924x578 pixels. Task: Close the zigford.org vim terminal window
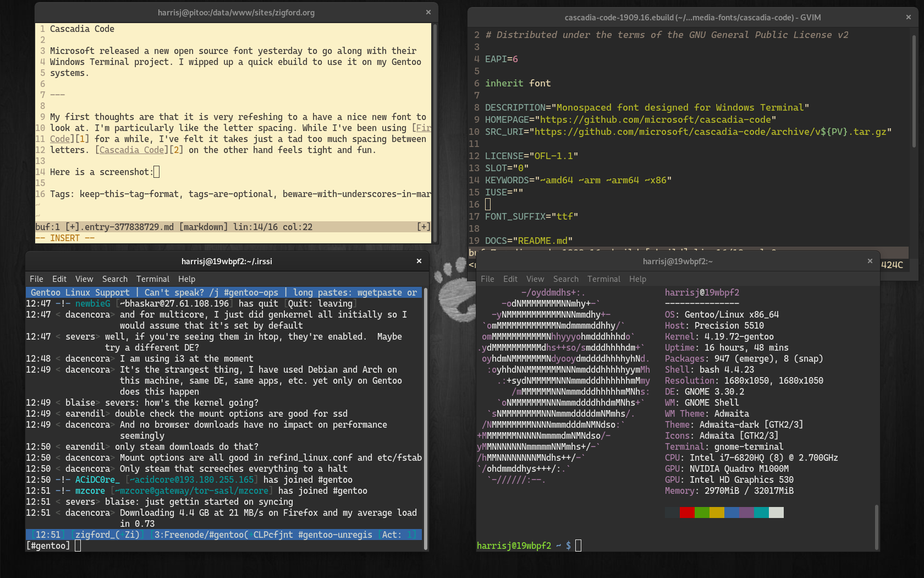(x=428, y=12)
